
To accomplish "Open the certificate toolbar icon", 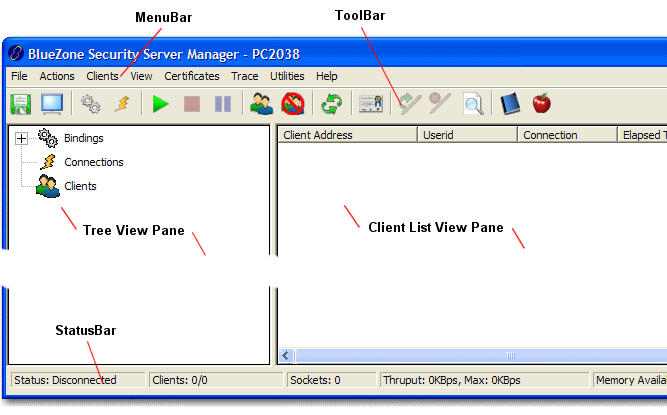I will [x=371, y=104].
